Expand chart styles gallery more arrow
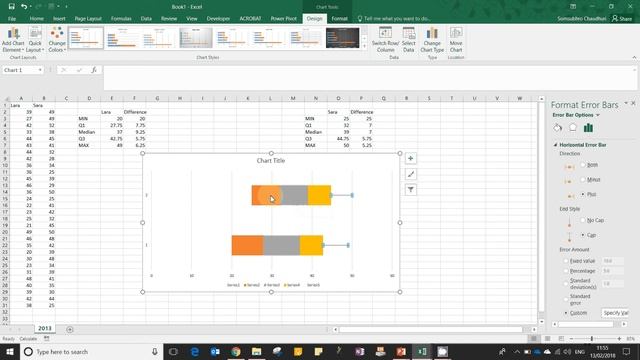 click(364, 47)
